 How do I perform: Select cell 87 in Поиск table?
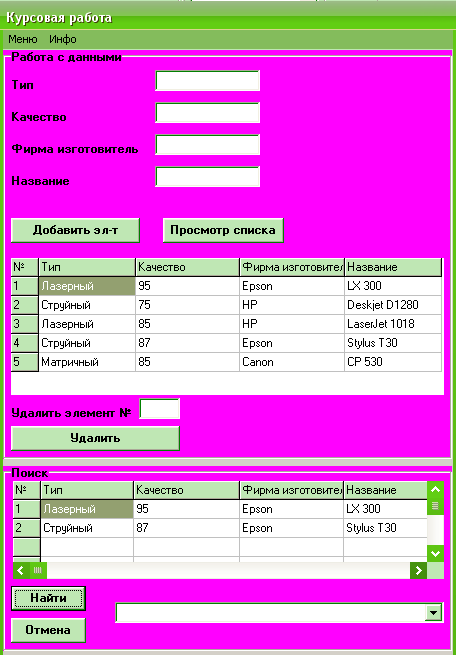point(186,528)
